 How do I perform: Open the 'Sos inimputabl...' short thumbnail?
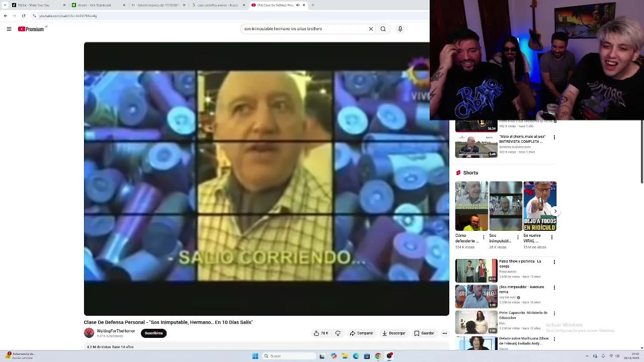pos(506,206)
